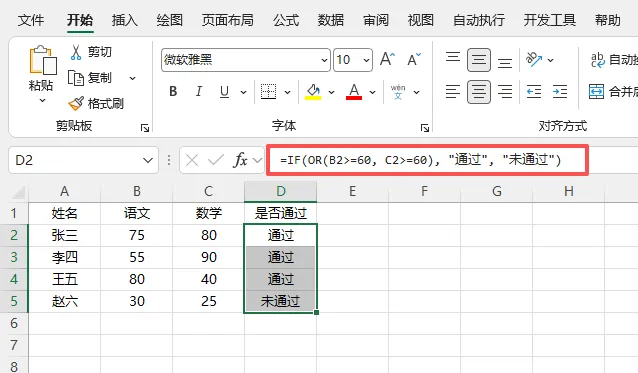Image resolution: width=638 pixels, height=373 pixels.
Task: Expand the Copy options arrow
Action: 133,78
